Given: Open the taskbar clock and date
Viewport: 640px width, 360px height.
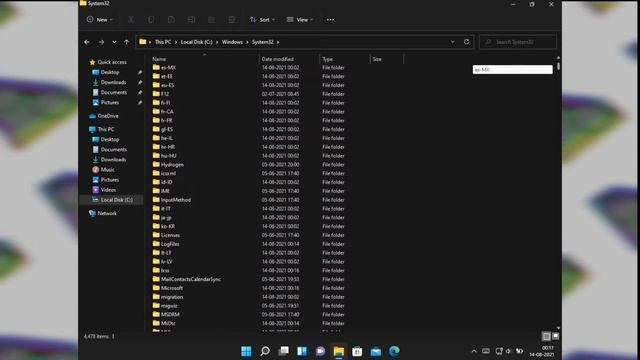Looking at the screenshot, I should tap(543, 351).
